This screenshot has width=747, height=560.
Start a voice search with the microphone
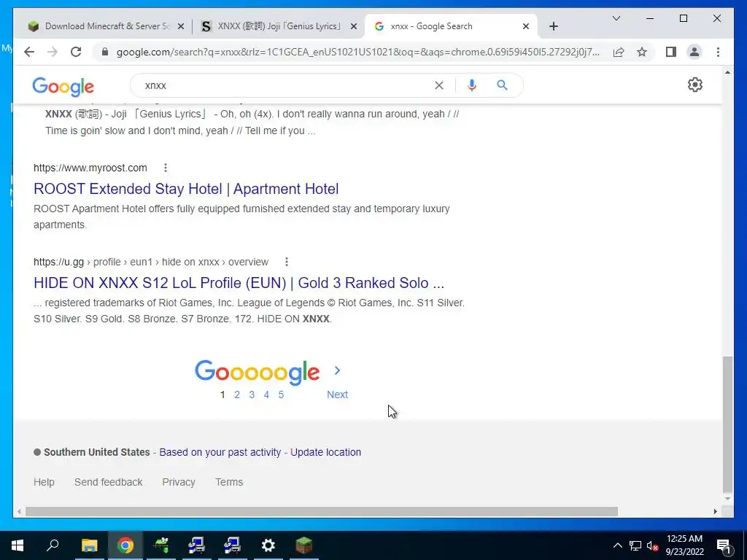472,85
